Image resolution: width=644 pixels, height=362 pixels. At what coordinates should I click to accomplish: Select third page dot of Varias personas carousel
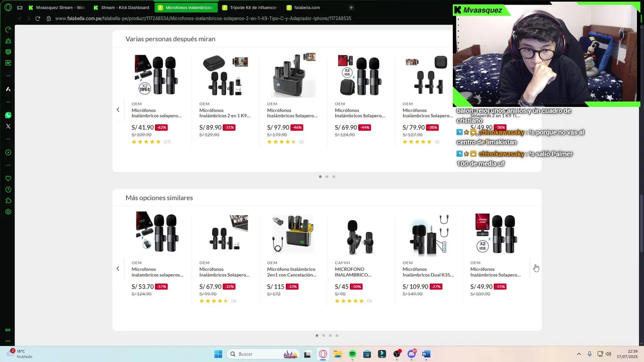click(334, 176)
